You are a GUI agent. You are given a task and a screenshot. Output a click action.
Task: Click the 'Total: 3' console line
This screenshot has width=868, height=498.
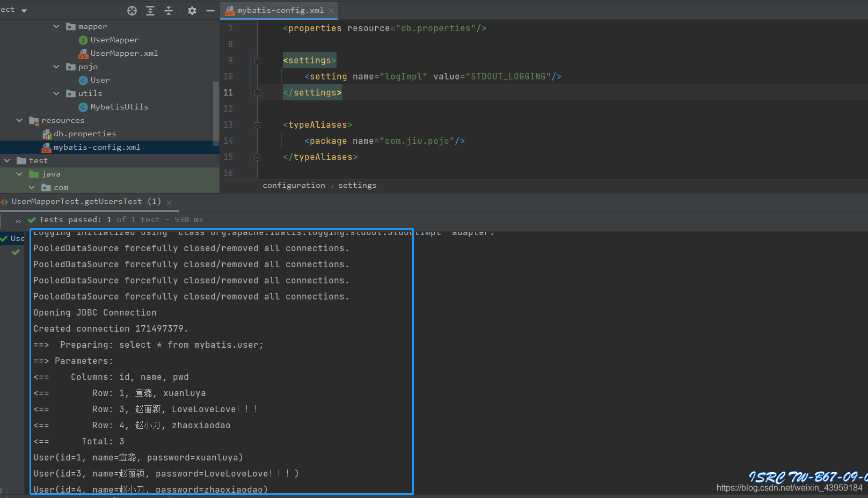(x=79, y=442)
